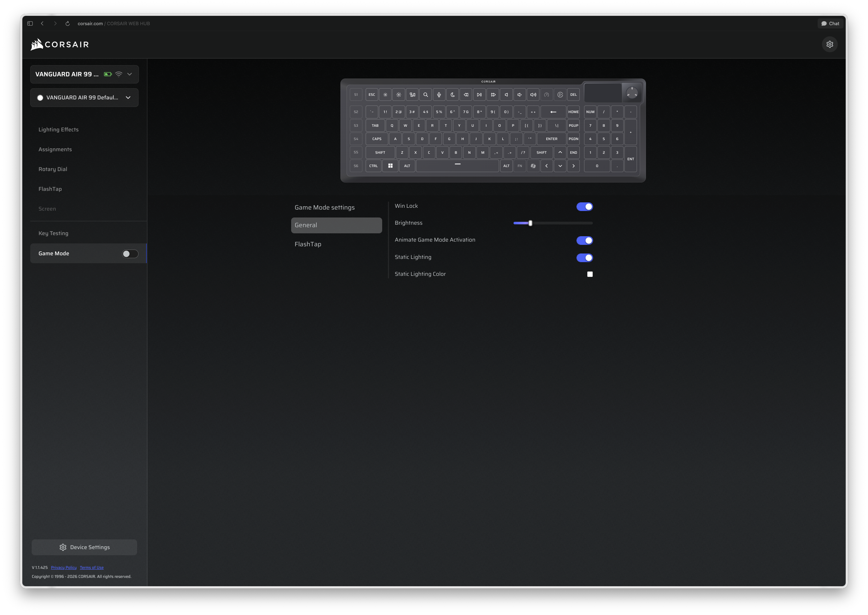Open the Screen section in the sidebar
Viewport: 868px width, 615px height.
pyautogui.click(x=47, y=209)
